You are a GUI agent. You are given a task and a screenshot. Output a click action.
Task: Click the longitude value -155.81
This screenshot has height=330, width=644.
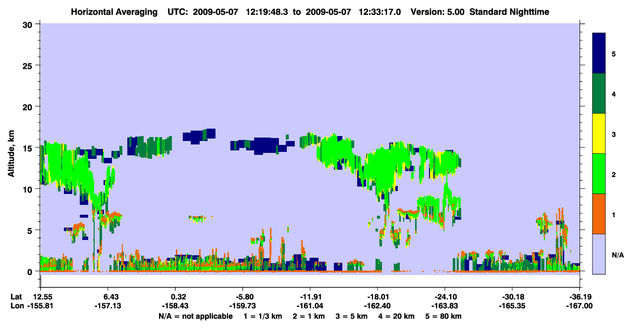[x=41, y=306]
